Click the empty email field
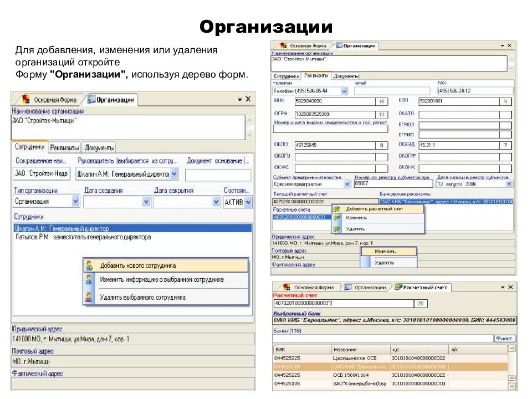Viewport: 532px width, 399px height. click(x=392, y=91)
